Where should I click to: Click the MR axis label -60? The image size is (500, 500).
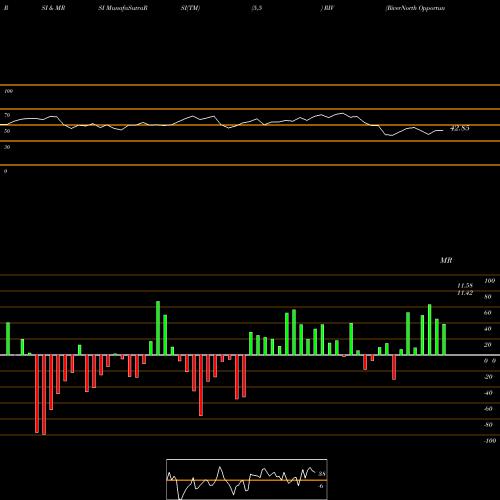coord(488,409)
